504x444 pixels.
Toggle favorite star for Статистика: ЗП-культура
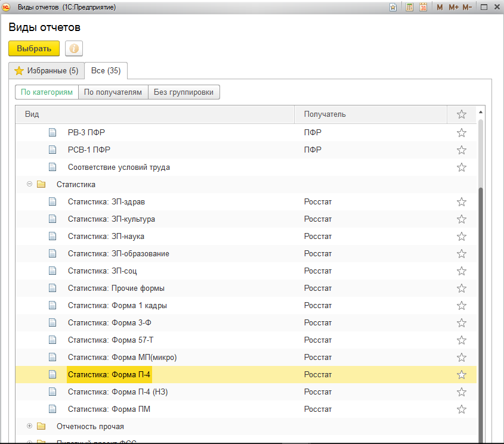pos(462,219)
